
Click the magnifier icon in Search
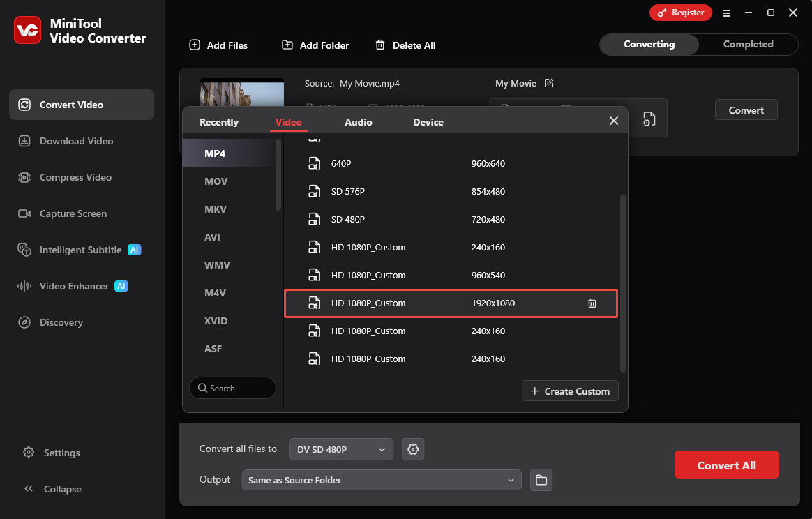202,388
